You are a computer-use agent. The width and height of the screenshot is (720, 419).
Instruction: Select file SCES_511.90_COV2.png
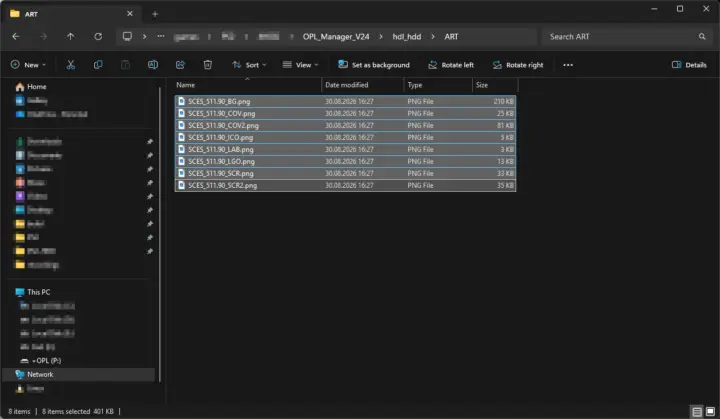345,125
